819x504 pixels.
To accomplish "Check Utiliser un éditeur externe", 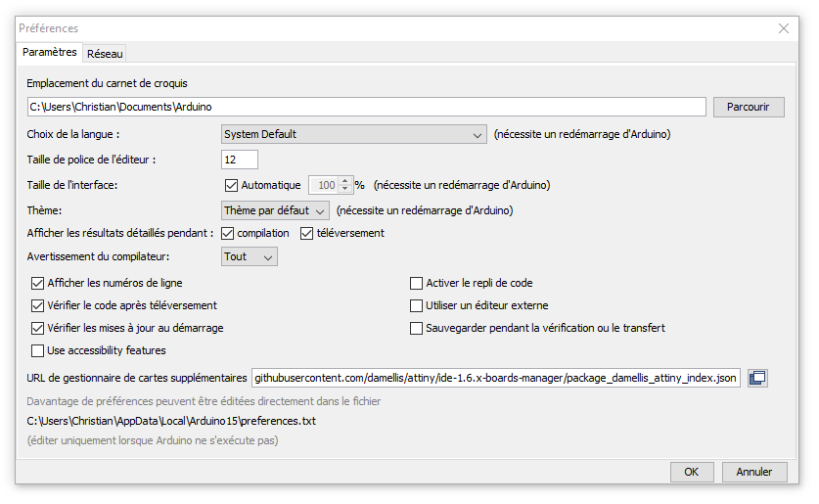I will click(416, 305).
